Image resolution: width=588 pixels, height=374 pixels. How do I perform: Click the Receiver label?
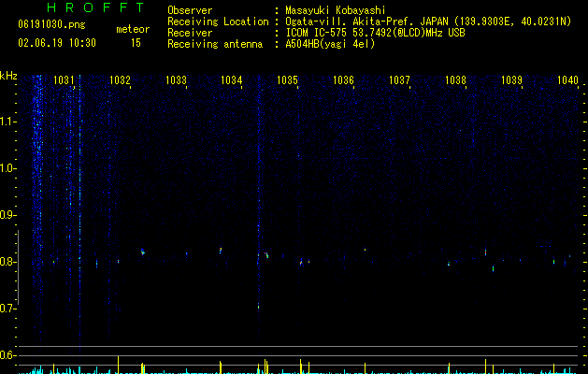tap(190, 33)
